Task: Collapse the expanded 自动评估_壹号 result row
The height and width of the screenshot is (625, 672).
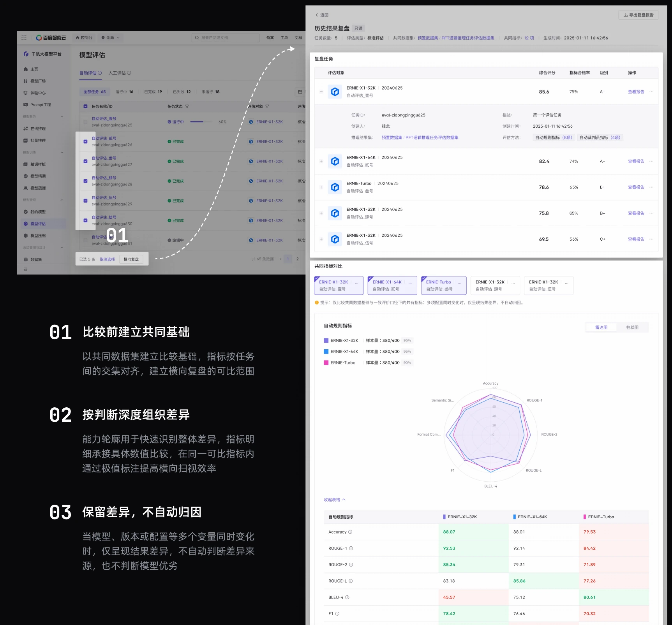Action: [321, 92]
